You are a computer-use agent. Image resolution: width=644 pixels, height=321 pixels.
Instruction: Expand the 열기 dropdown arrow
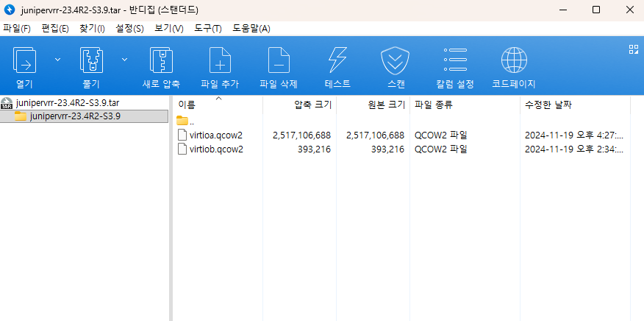[x=57, y=60]
